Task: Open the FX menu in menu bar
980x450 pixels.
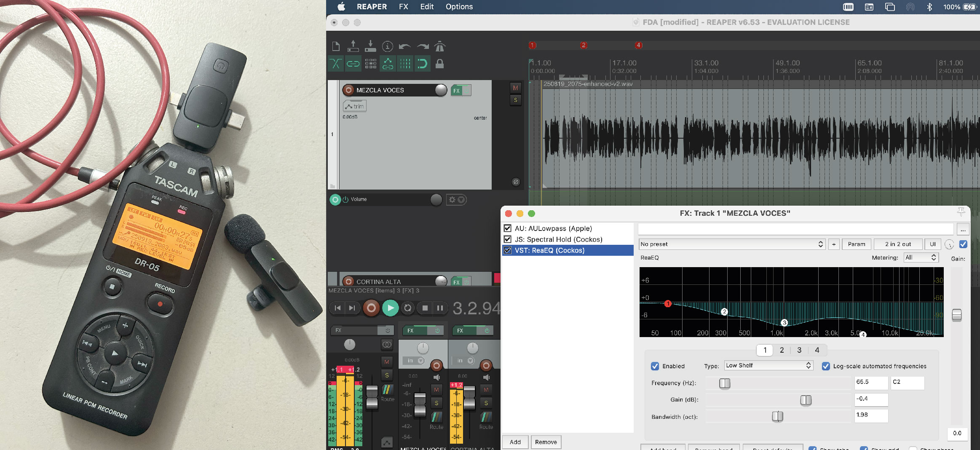Action: pyautogui.click(x=404, y=7)
